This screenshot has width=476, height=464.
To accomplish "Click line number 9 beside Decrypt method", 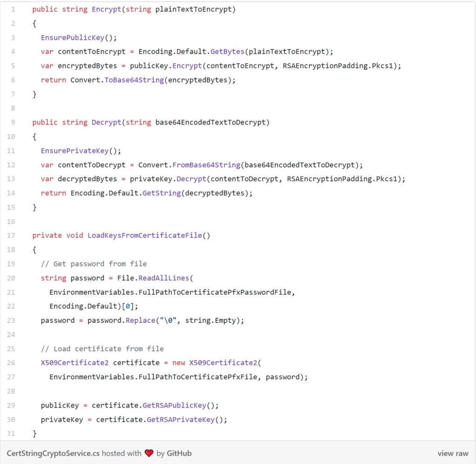I will [x=13, y=122].
